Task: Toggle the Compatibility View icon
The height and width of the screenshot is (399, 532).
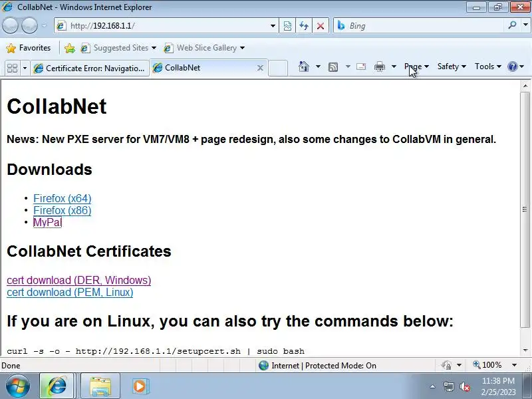Action: [287, 26]
